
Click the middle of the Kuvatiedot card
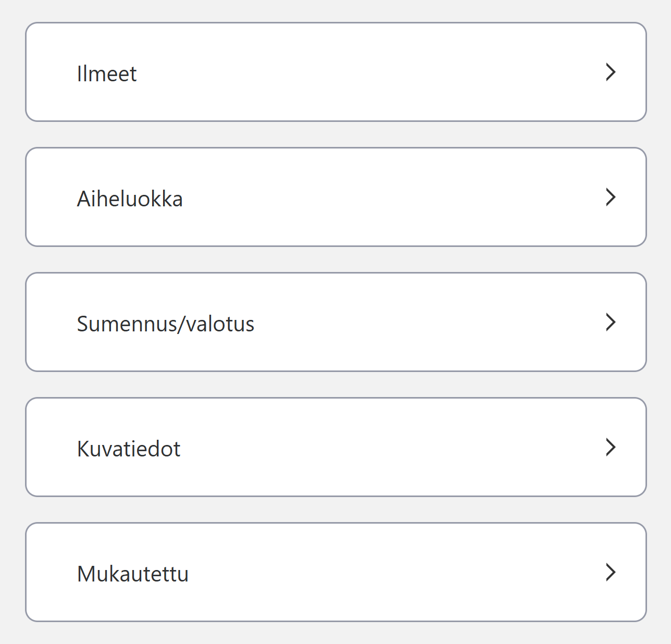(x=335, y=447)
